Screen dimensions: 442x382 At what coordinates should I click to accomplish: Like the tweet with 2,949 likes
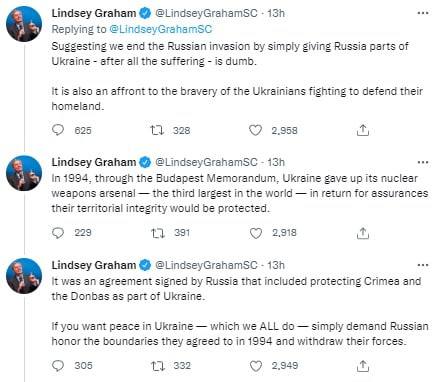click(x=256, y=366)
